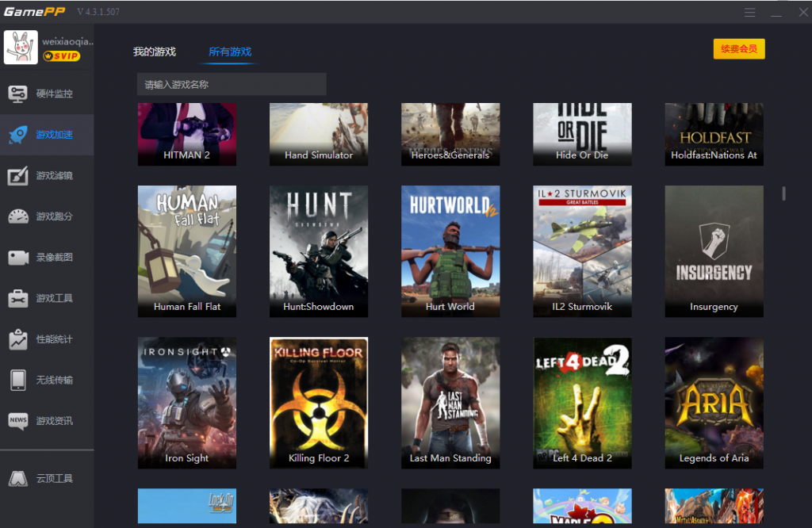
Task: Select the Heroes&Generals game cover
Action: pyautogui.click(x=450, y=135)
